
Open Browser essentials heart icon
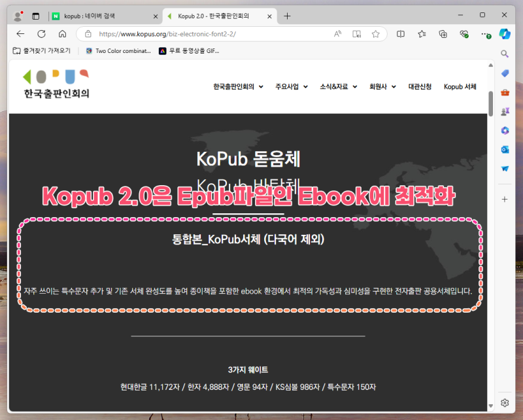[x=464, y=34]
